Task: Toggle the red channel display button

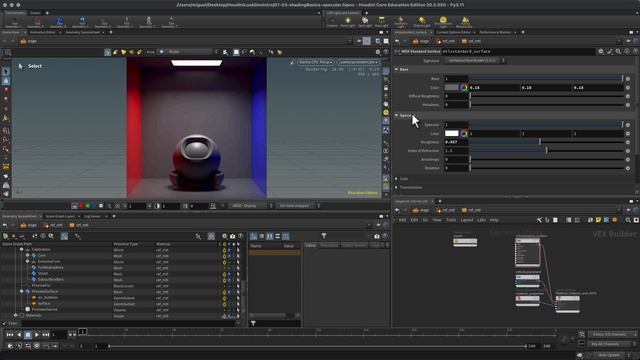Action: tap(81, 206)
